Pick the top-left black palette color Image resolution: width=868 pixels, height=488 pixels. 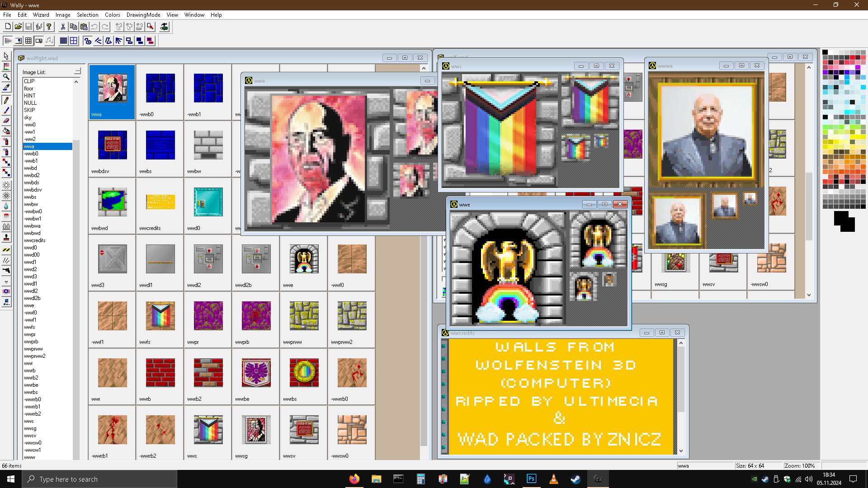(x=825, y=52)
